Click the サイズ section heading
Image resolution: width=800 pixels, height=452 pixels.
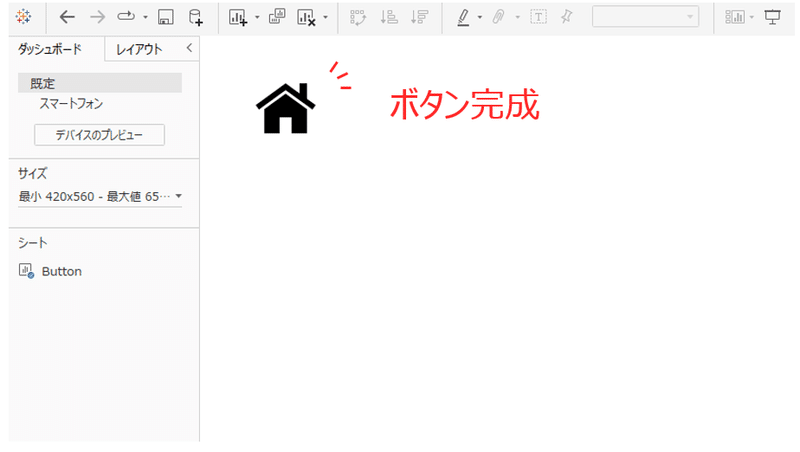[33, 173]
